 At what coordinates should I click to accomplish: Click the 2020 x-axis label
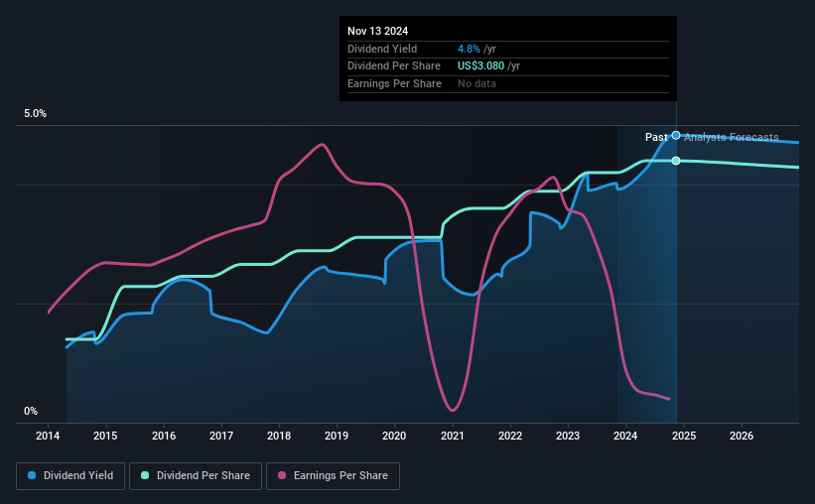(394, 436)
